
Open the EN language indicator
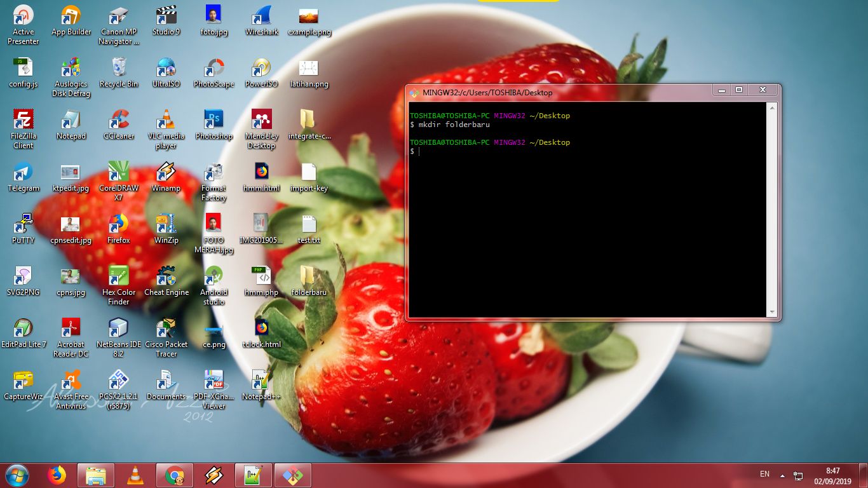pos(765,474)
